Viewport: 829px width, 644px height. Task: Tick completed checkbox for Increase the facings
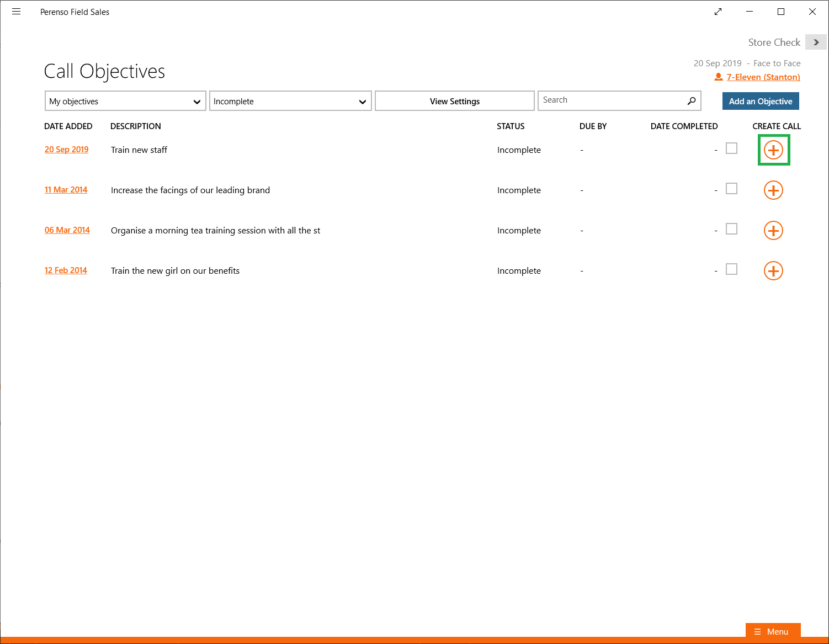(731, 189)
